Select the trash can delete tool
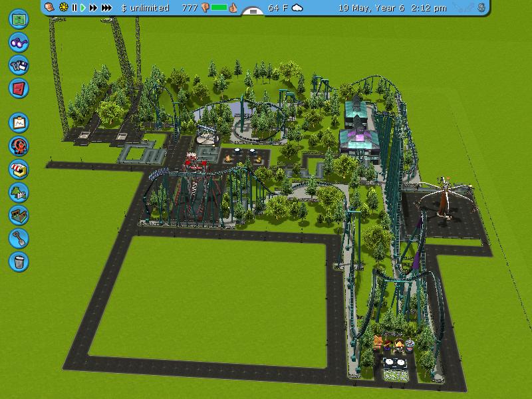The width and height of the screenshot is (532, 399). pos(19,261)
